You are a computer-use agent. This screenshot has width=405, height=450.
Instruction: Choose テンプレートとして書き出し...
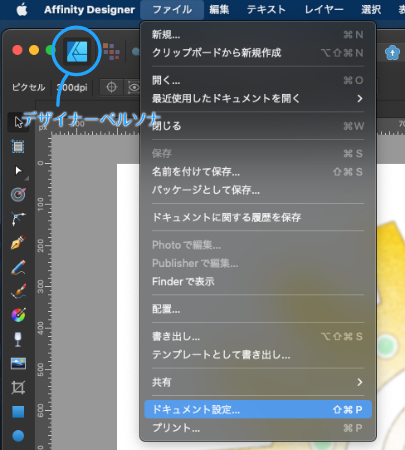(258, 355)
